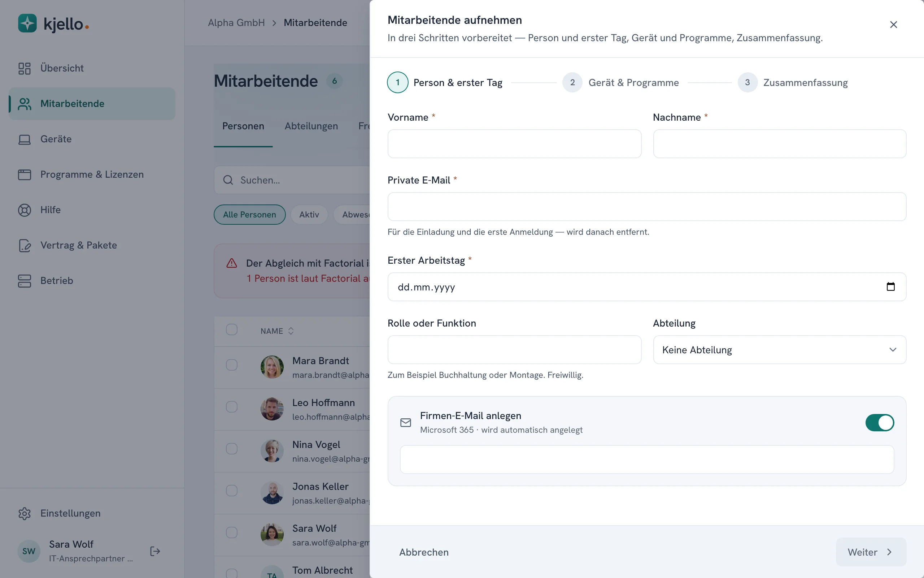Click the Mitarbeitende sidebar icon
The width and height of the screenshot is (924, 578).
click(25, 104)
